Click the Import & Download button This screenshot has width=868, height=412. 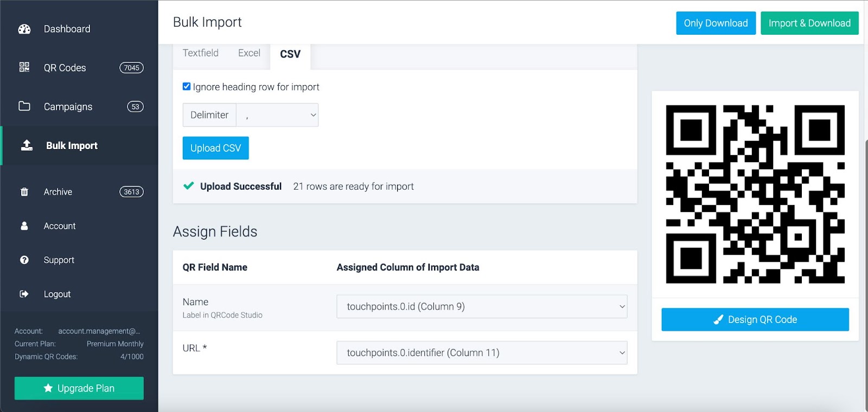click(x=809, y=23)
